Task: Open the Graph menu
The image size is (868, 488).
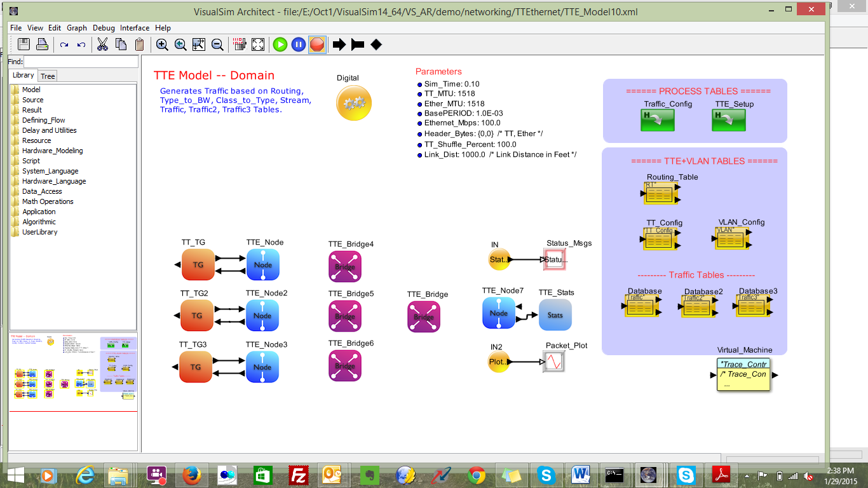Action: [77, 28]
